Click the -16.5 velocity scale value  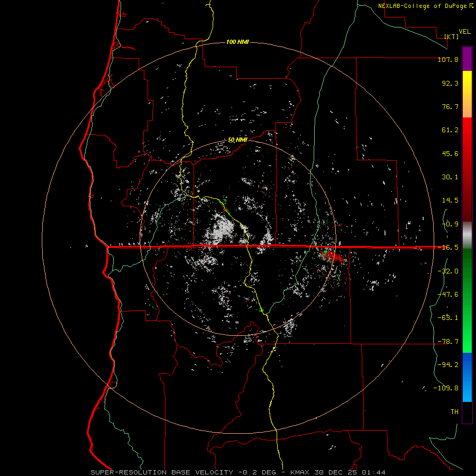[x=448, y=248]
